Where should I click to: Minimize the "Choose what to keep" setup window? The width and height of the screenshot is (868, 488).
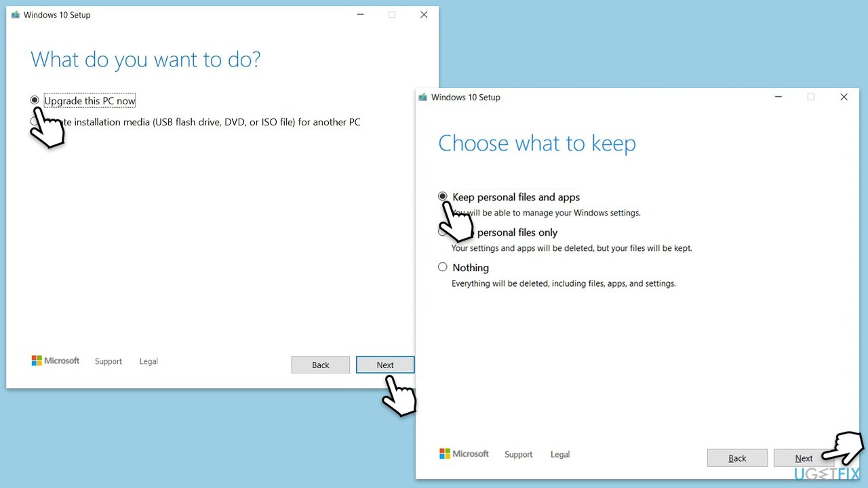tap(778, 97)
